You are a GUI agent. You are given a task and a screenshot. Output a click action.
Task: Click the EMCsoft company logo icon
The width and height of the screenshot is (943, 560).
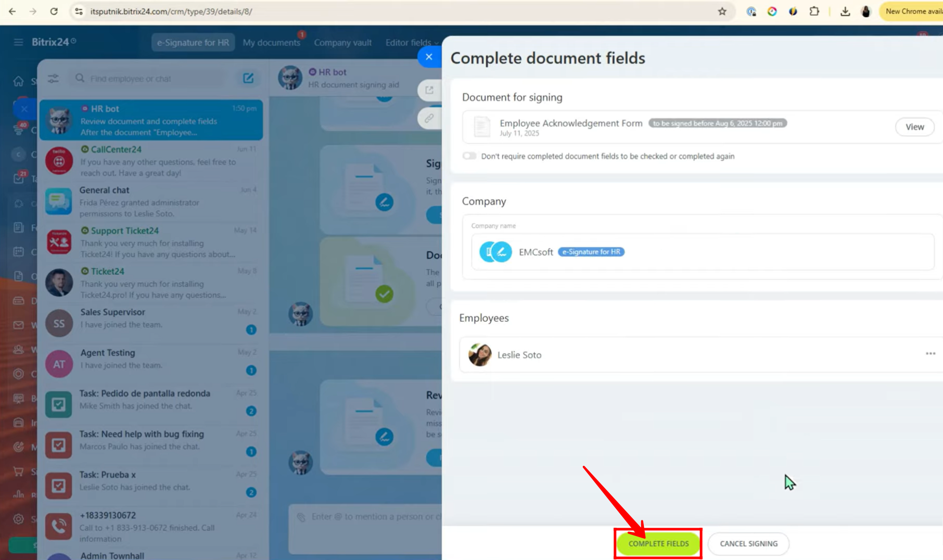(495, 252)
